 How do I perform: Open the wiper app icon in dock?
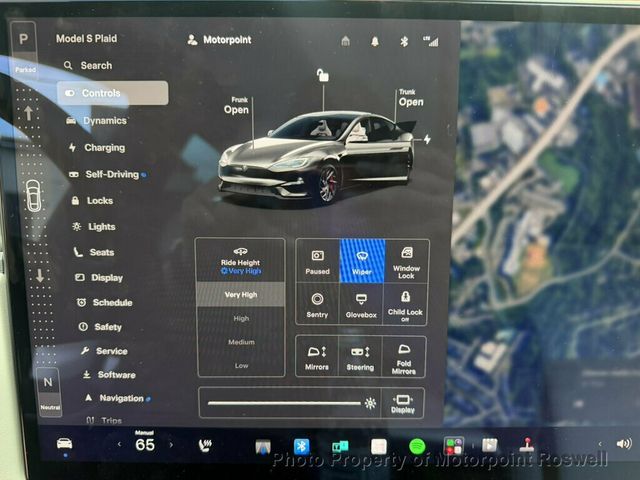pos(263,446)
